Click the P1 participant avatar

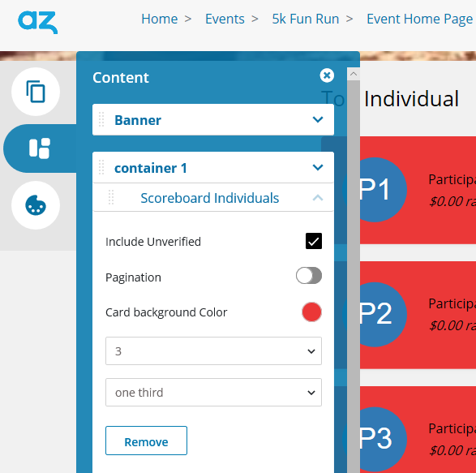tap(375, 190)
